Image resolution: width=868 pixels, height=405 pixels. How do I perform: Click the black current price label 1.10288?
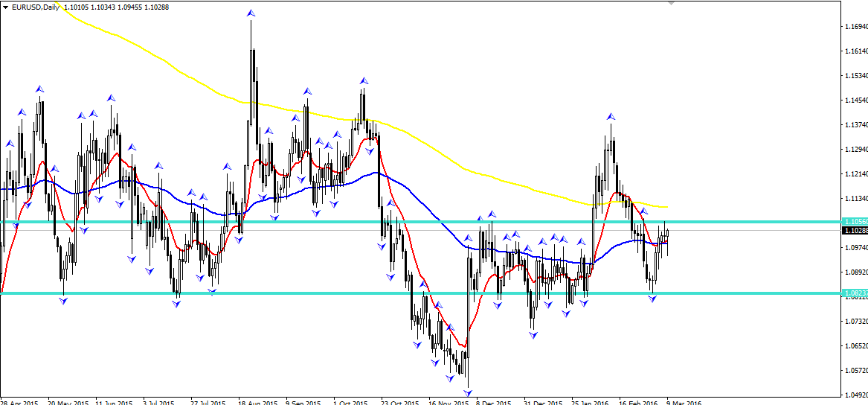854,229
